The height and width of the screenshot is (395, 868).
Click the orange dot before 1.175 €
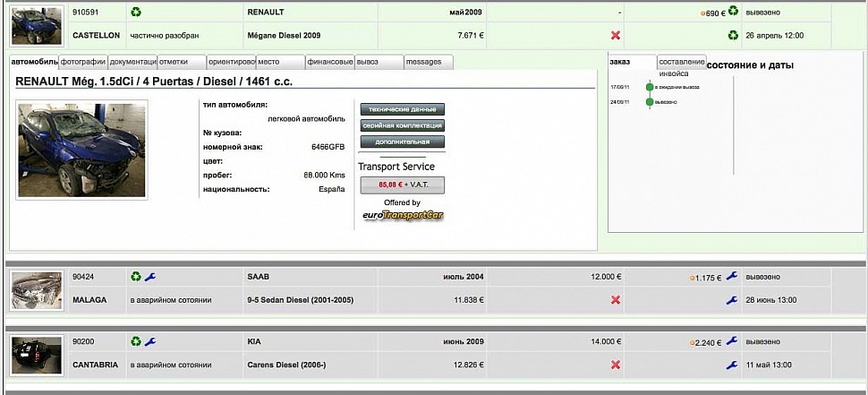(x=692, y=278)
